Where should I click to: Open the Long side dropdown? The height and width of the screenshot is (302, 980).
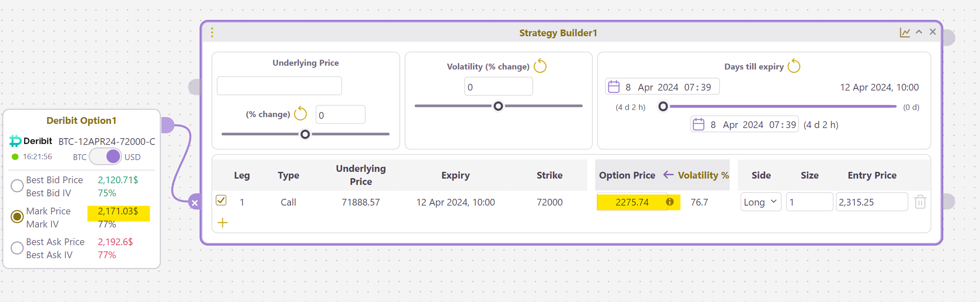coord(761,202)
